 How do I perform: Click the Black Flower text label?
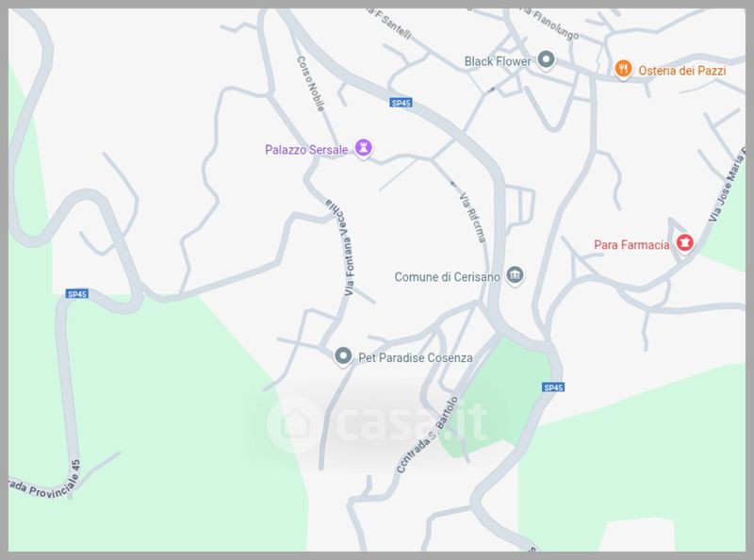pos(498,61)
